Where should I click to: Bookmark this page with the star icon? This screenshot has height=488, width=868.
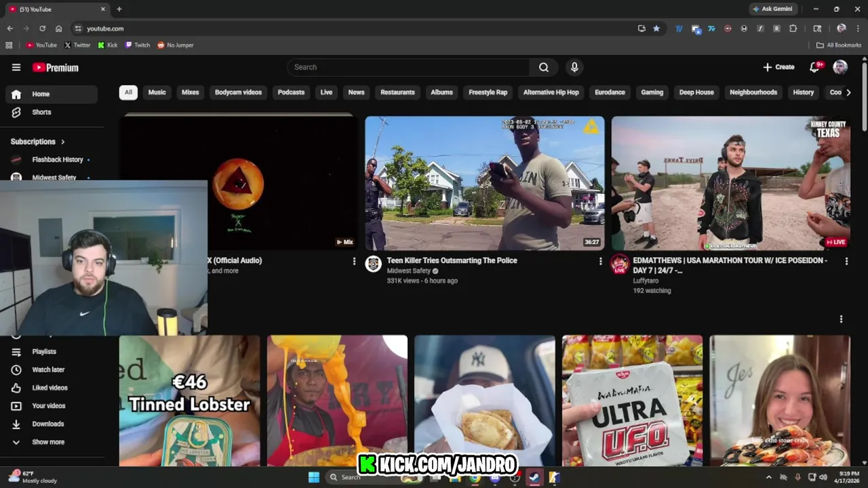point(656,28)
